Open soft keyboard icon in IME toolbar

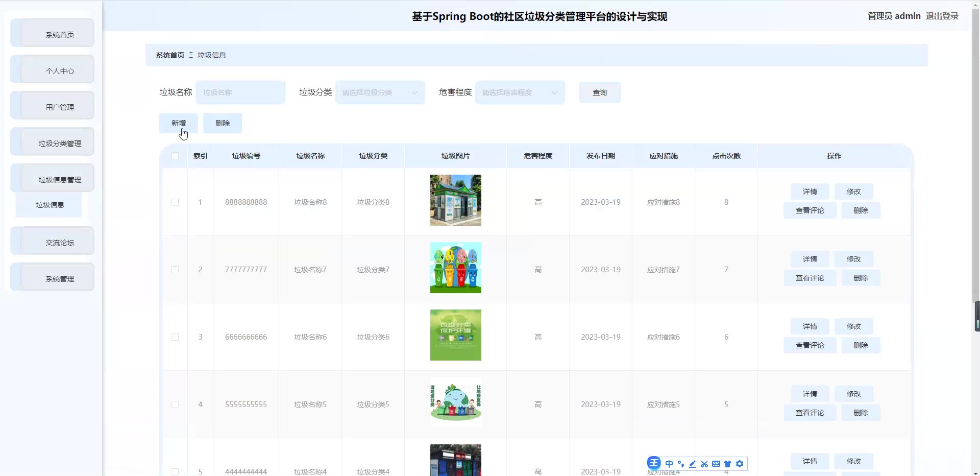click(x=716, y=464)
